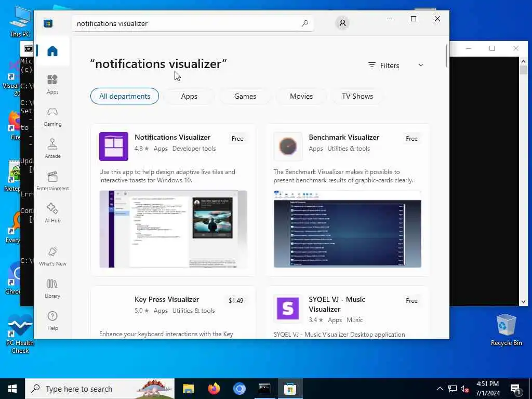Click the Notifications Visualizer app icon
532x399 pixels.
click(x=114, y=146)
